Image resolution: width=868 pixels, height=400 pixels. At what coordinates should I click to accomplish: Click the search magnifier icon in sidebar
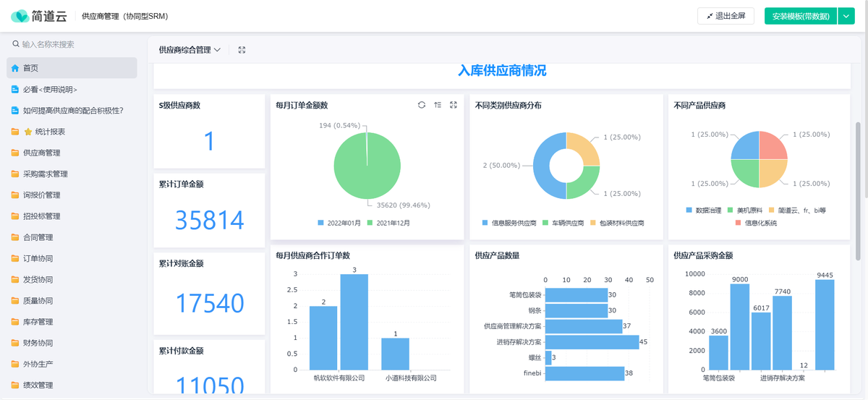point(16,44)
